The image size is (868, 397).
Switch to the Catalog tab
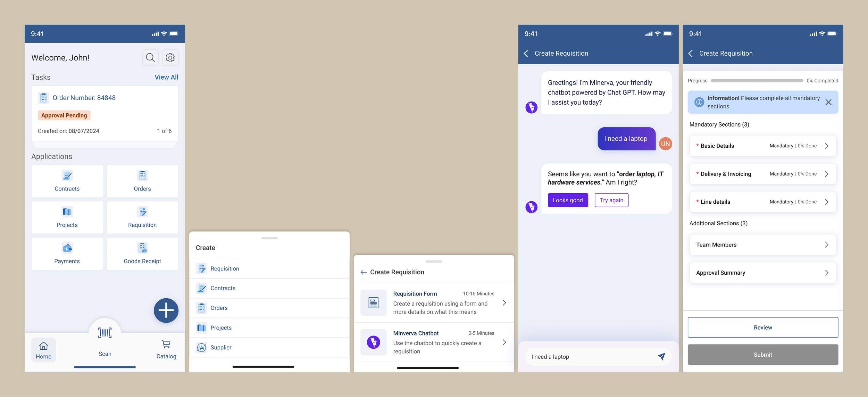click(x=166, y=349)
